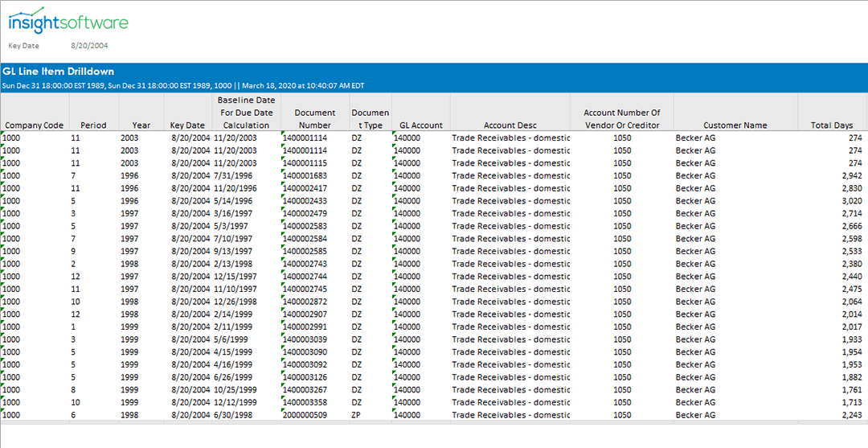The width and height of the screenshot is (868, 448).
Task: Select document number 1400001115
Action: click(305, 162)
